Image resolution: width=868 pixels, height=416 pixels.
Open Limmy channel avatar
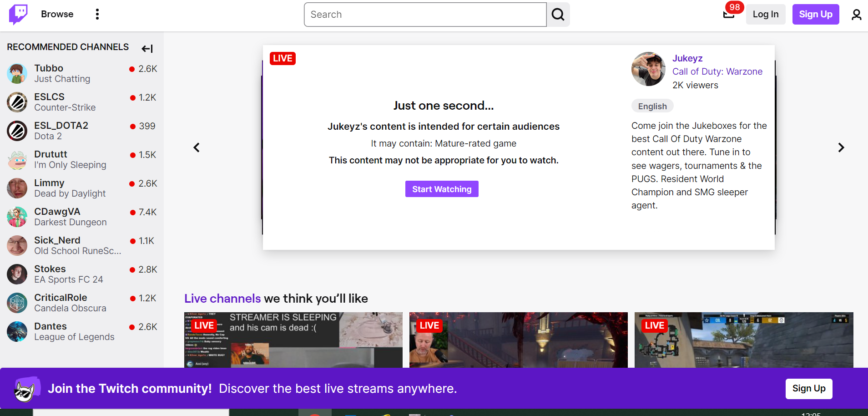pos(17,188)
